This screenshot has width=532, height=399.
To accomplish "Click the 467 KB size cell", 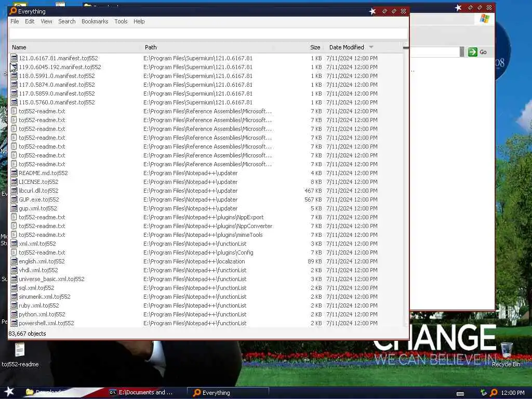I will click(x=313, y=191).
